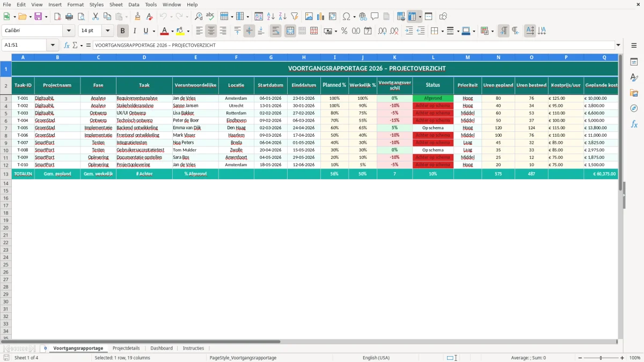Click the Export as PDF icon
The image size is (644, 362).
click(57, 17)
